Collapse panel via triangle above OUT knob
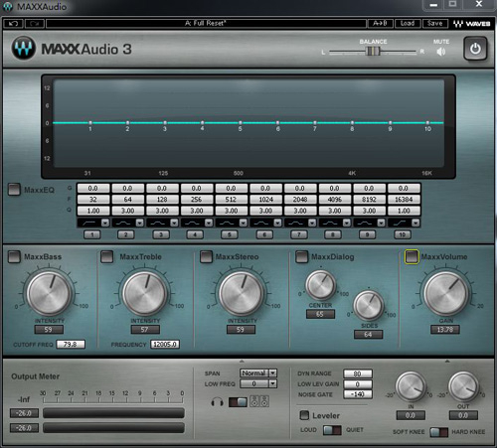Screen dimensions: 497x448 [x=447, y=361]
